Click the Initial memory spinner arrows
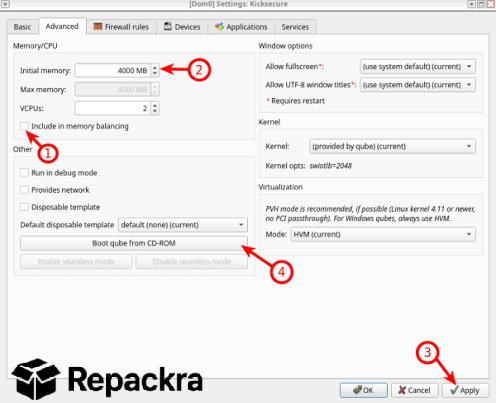Image resolution: width=496 pixels, height=403 pixels. [x=155, y=70]
